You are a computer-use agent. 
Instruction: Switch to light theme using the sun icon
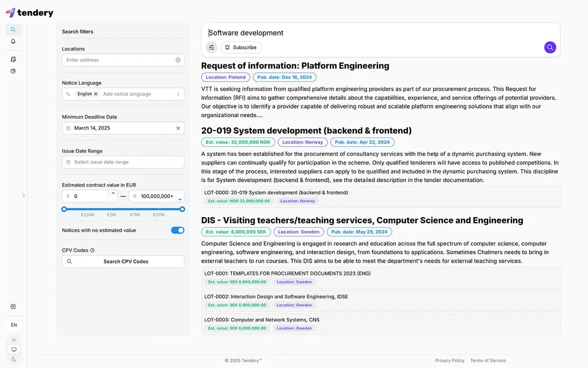pyautogui.click(x=13, y=339)
